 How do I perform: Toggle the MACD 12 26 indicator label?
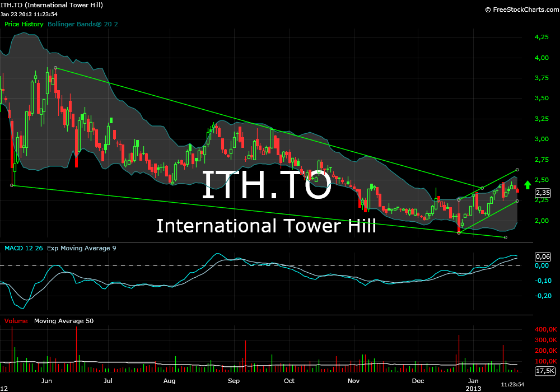tap(24, 248)
